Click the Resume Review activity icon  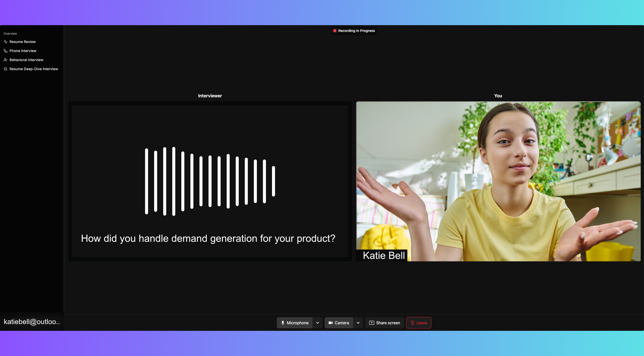(x=6, y=42)
